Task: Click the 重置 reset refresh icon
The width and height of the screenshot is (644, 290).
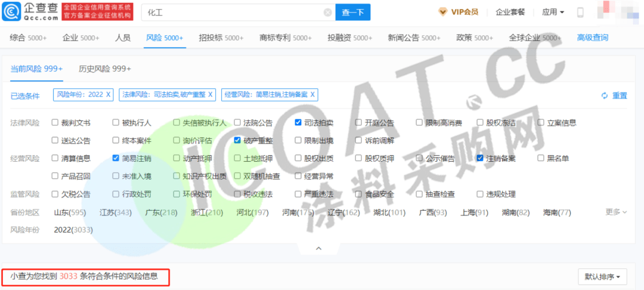Action: (604, 95)
